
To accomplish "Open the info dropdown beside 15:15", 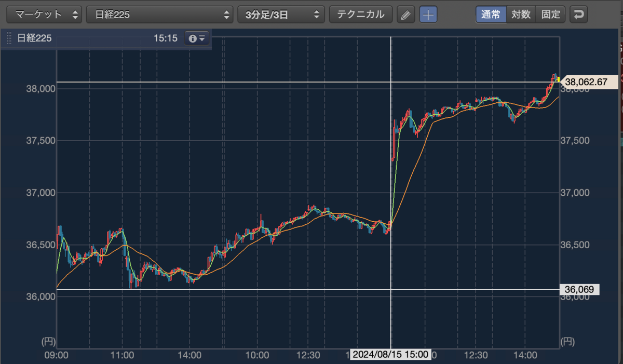I will coord(197,38).
